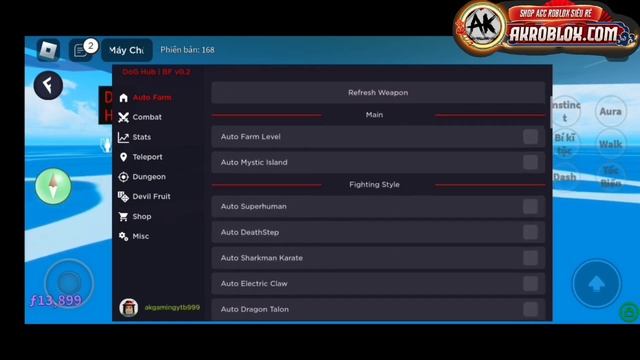Click the home icon beside Auto Farm

coord(124,98)
